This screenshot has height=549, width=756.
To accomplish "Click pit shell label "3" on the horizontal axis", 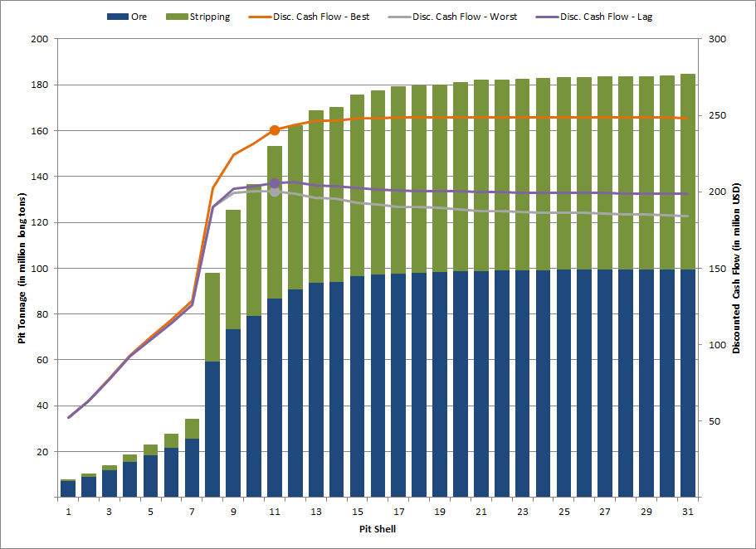I will pos(110,512).
